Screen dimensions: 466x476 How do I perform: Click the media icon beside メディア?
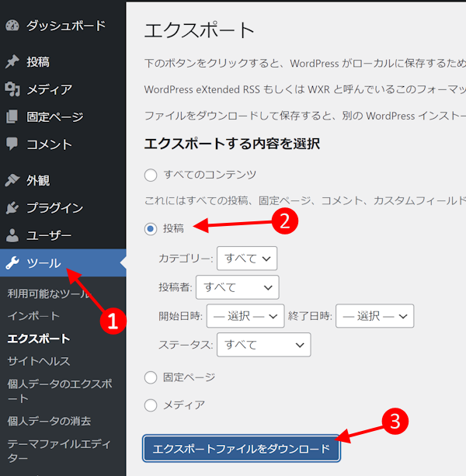pyautogui.click(x=12, y=89)
